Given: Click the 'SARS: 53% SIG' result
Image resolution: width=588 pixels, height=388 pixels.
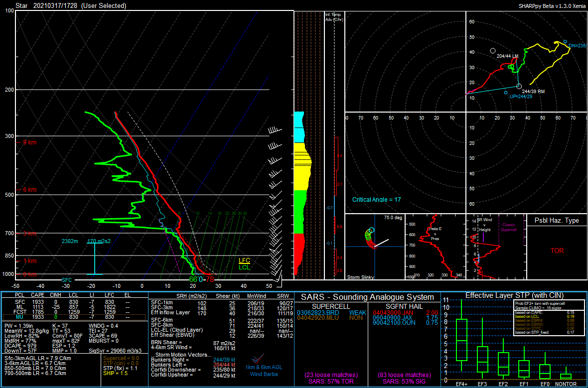Looking at the screenshot, I should (404, 382).
